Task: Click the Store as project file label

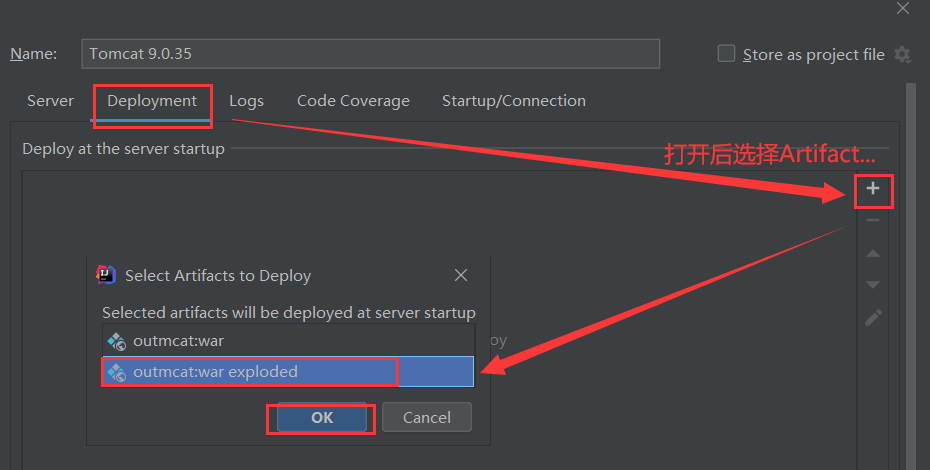Action: pos(813,55)
